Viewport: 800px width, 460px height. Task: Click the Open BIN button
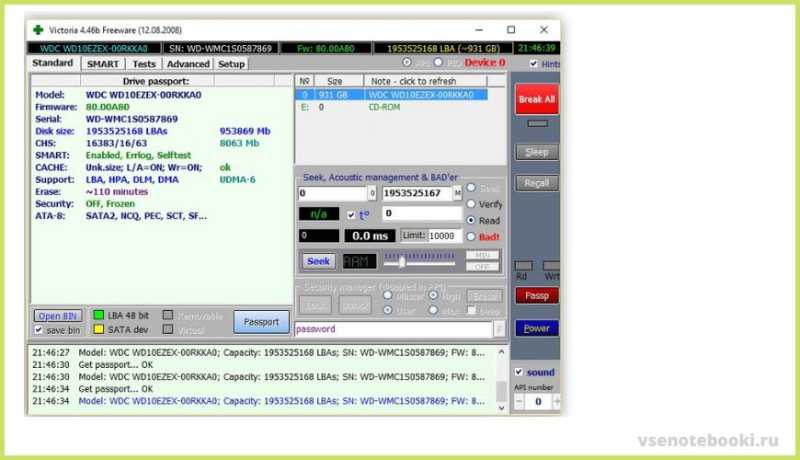[x=58, y=316]
